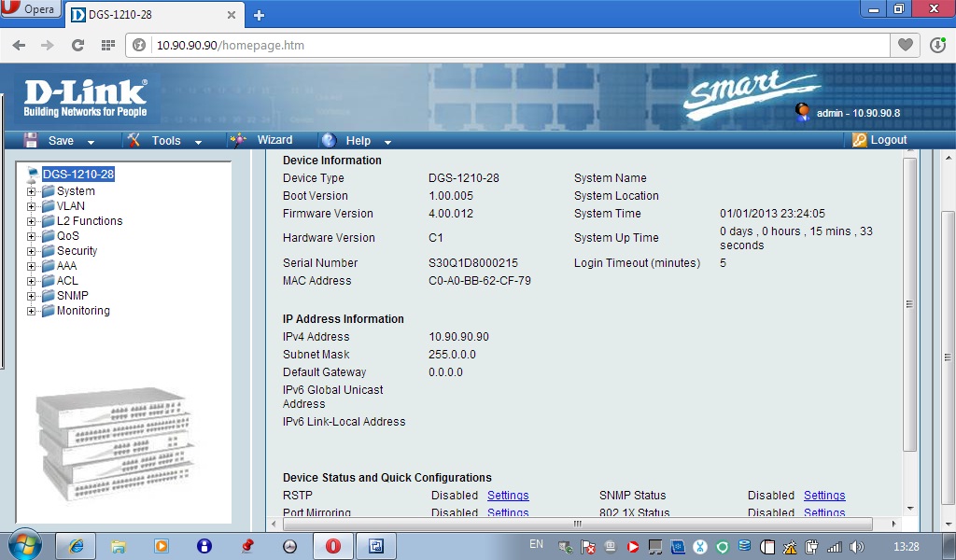Expand the VLAN folder
956x560 pixels.
pyautogui.click(x=31, y=206)
